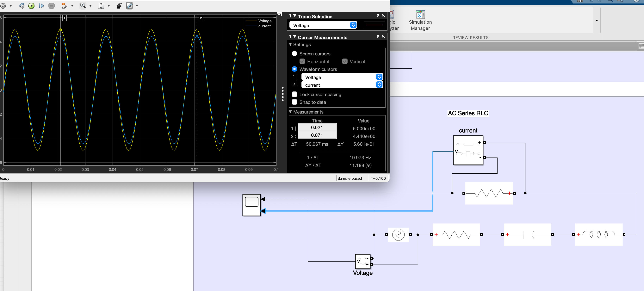Screen dimensions: 644x291
Task: Expand the Review Results gallery arrow
Action: click(x=597, y=21)
